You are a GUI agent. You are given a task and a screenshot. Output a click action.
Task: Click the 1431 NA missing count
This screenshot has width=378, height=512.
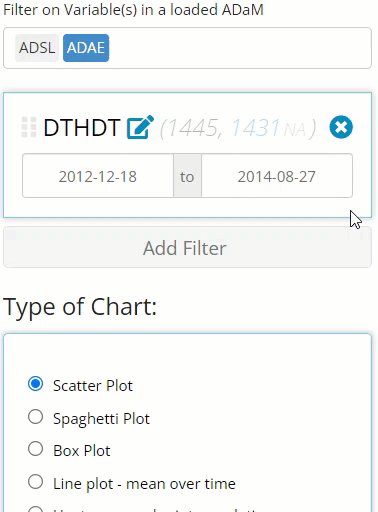(x=268, y=128)
